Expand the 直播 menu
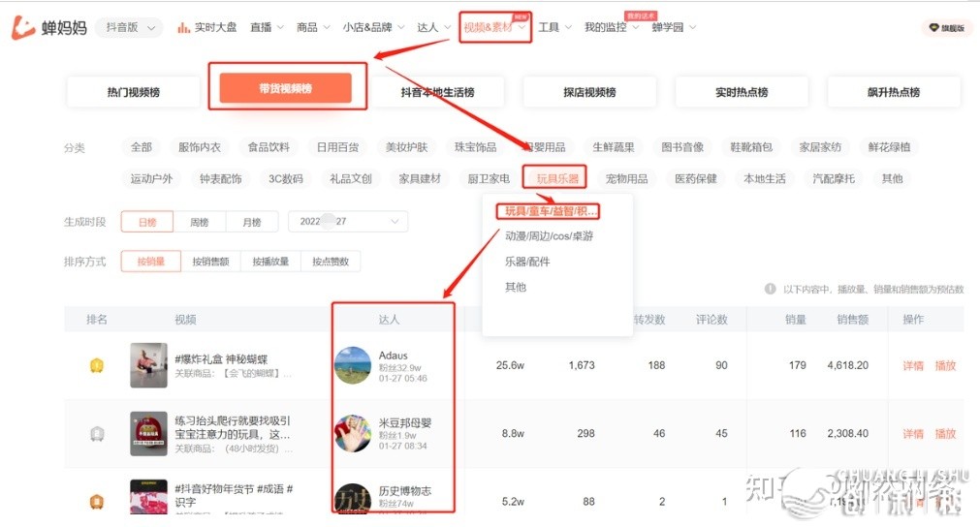 pos(267,27)
